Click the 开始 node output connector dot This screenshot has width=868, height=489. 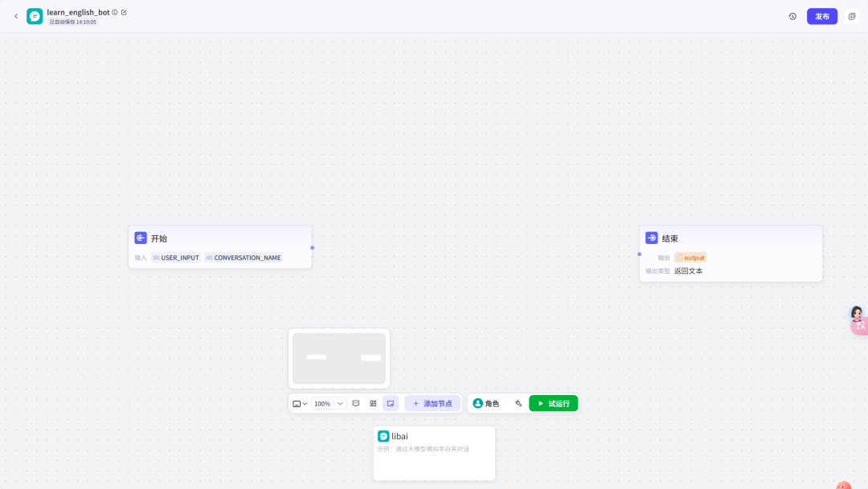pos(312,248)
